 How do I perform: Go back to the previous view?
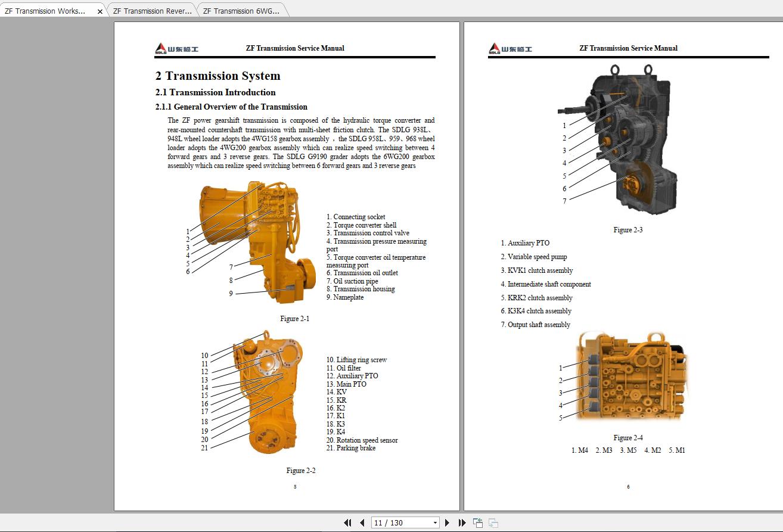(x=477, y=522)
